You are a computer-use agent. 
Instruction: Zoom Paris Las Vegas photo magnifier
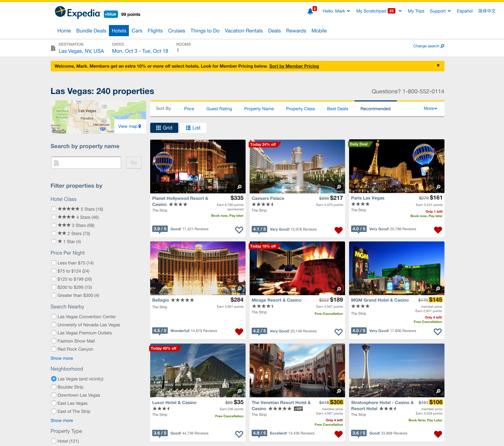(x=438, y=187)
